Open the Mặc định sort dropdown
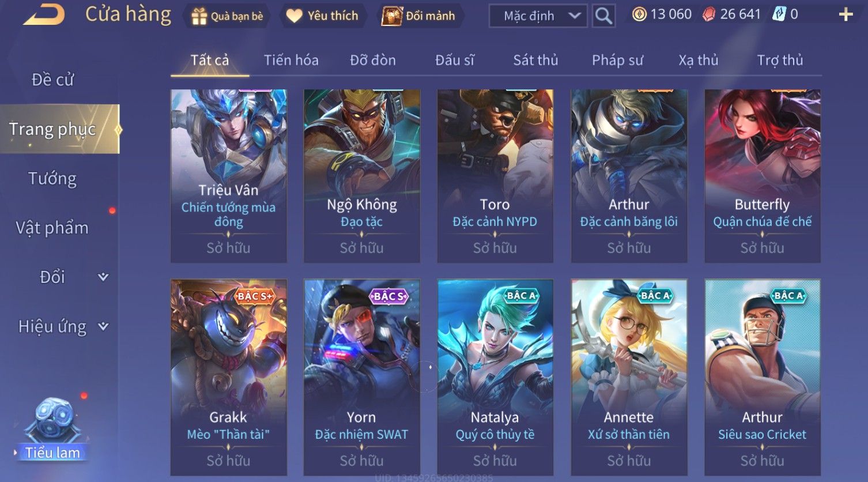 tap(538, 16)
